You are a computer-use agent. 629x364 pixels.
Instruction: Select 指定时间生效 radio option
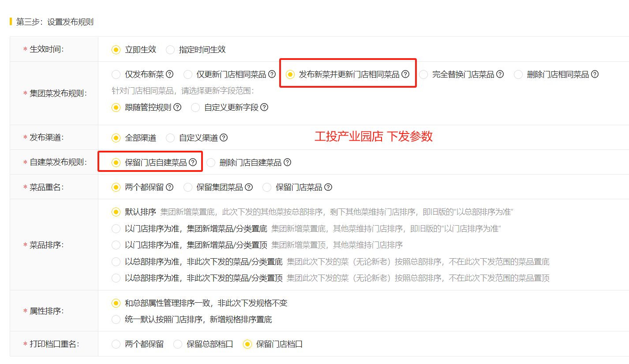pyautogui.click(x=170, y=50)
